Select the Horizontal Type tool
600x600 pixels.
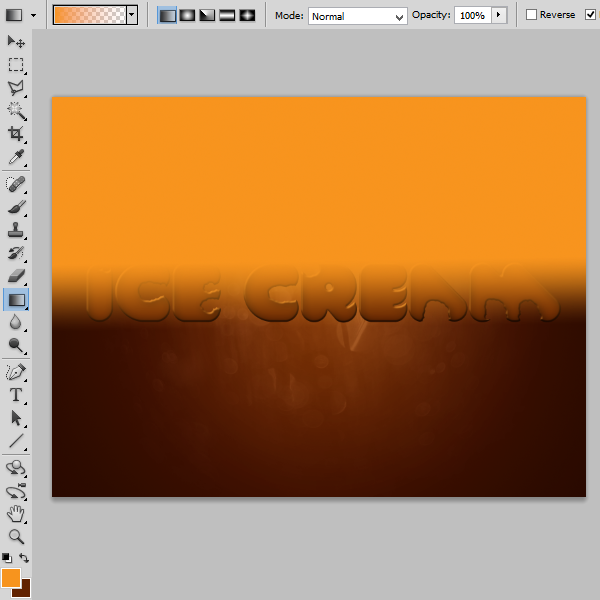16,395
